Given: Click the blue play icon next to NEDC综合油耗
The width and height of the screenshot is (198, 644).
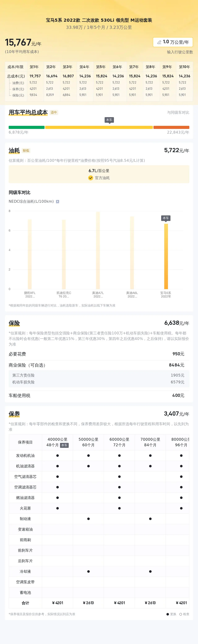Looking at the screenshot, I should click(58, 201).
